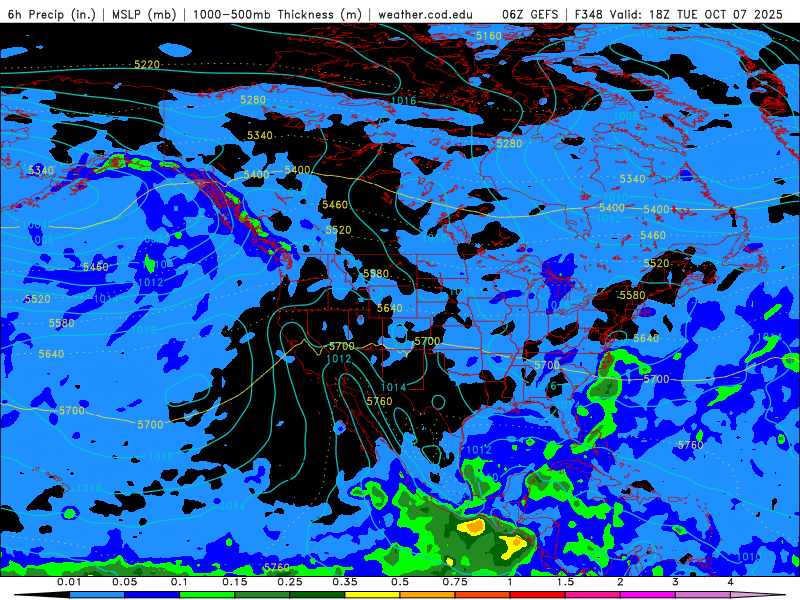Click the 5220 thickness contour label
This screenshot has width=800, height=600.
click(x=147, y=64)
